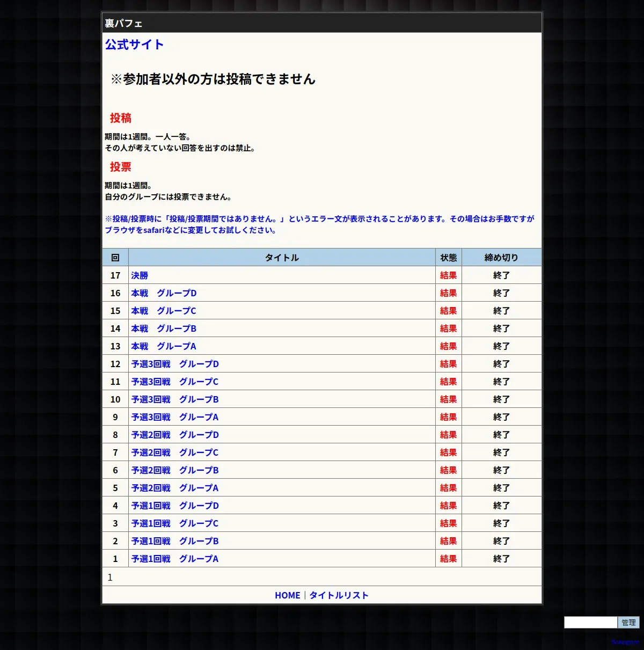View 結果 for round 15
Screen dimensions: 644x650
point(449,311)
